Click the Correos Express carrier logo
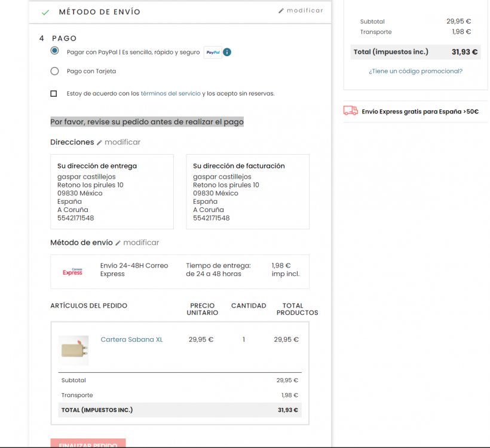490x448 pixels. 72,271
